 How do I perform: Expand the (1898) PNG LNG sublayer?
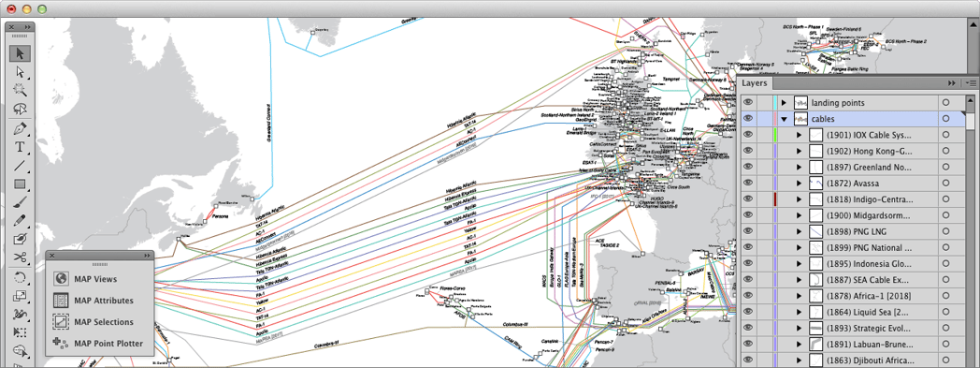point(799,232)
